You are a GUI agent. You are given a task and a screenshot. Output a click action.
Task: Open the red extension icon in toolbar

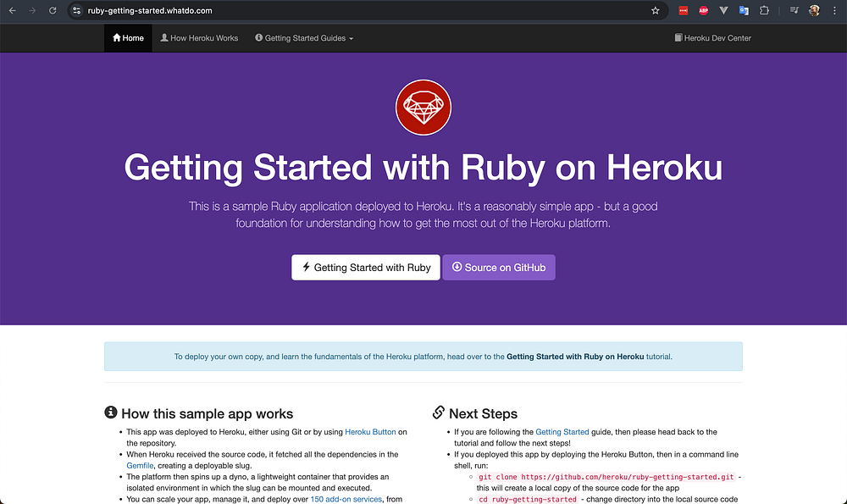684,10
